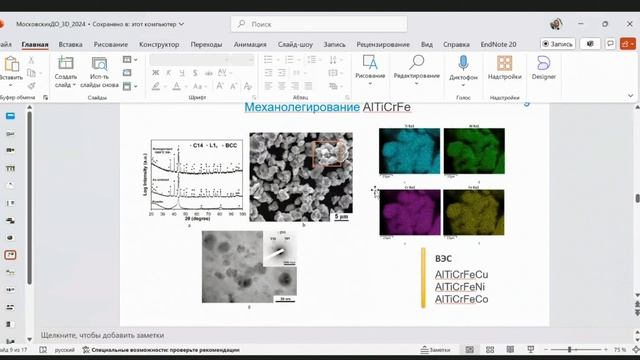Toggle center text alignment
This screenshot has width=640, height=360.
click(x=282, y=86)
